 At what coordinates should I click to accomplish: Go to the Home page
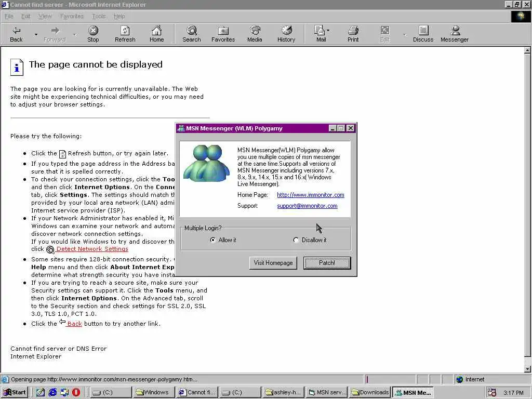(156, 34)
